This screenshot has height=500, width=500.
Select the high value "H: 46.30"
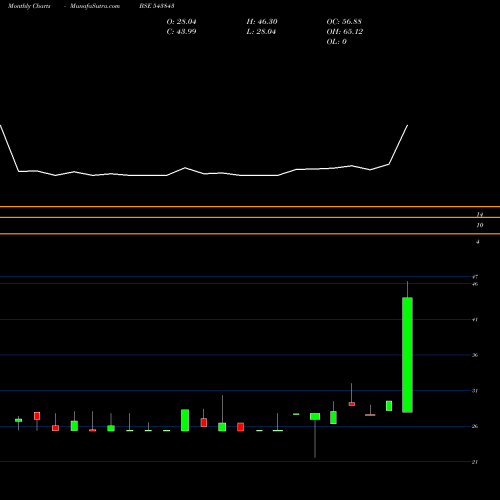click(262, 22)
